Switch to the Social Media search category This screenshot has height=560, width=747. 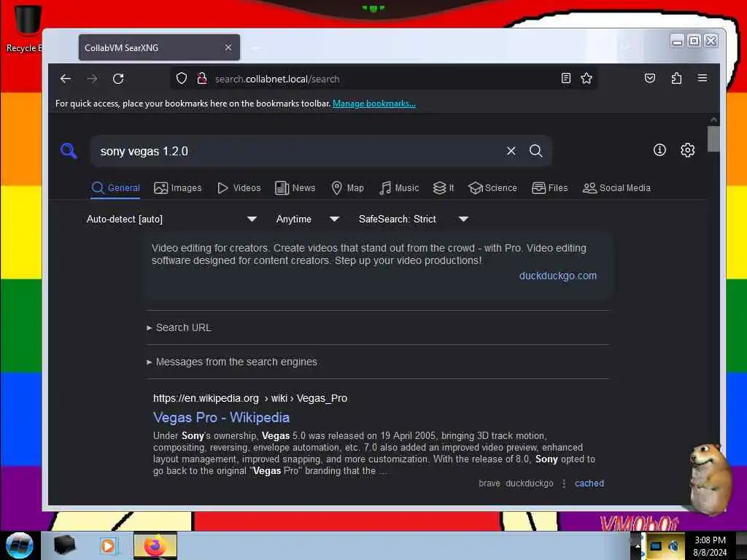coord(616,188)
